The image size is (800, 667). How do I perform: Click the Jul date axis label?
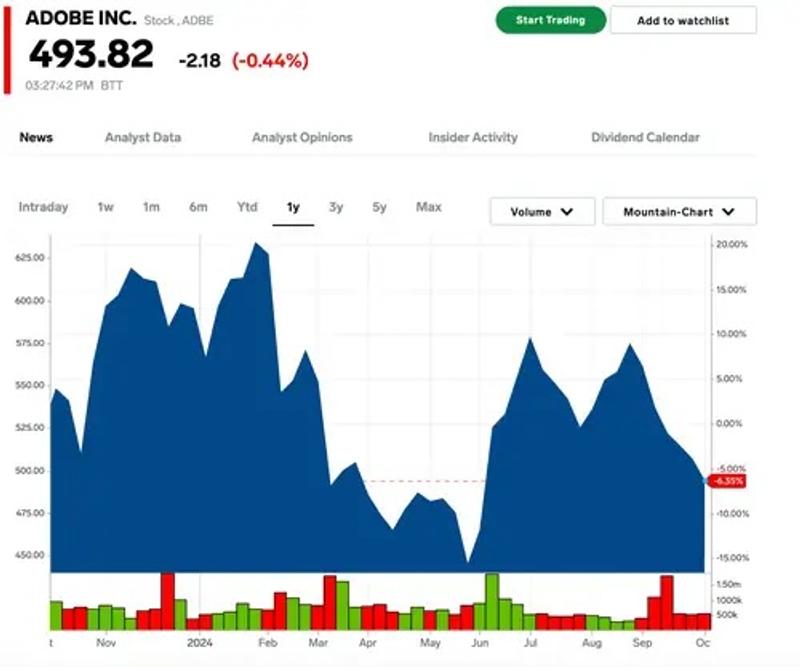(531, 643)
